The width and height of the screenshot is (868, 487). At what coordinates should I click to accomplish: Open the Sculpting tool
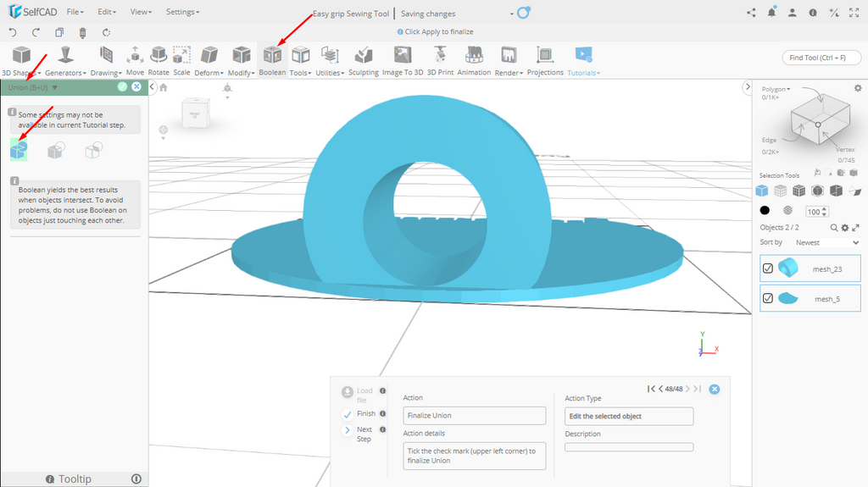coord(363,60)
